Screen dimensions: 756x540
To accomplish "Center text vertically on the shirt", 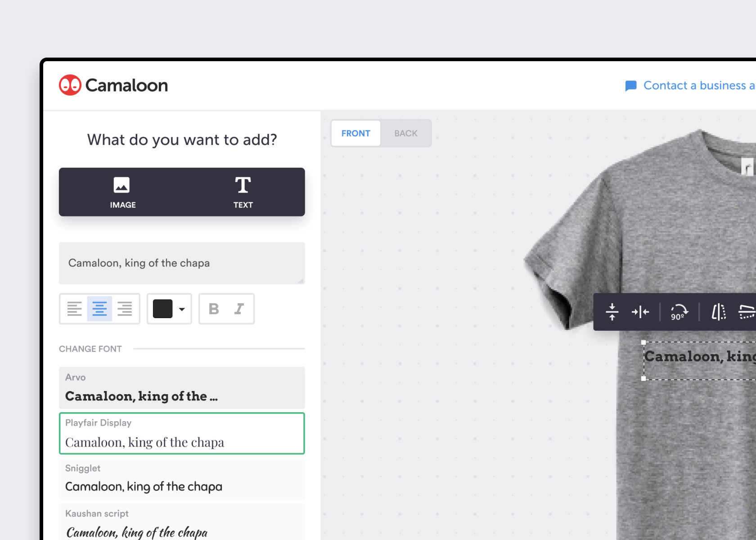I will (612, 311).
